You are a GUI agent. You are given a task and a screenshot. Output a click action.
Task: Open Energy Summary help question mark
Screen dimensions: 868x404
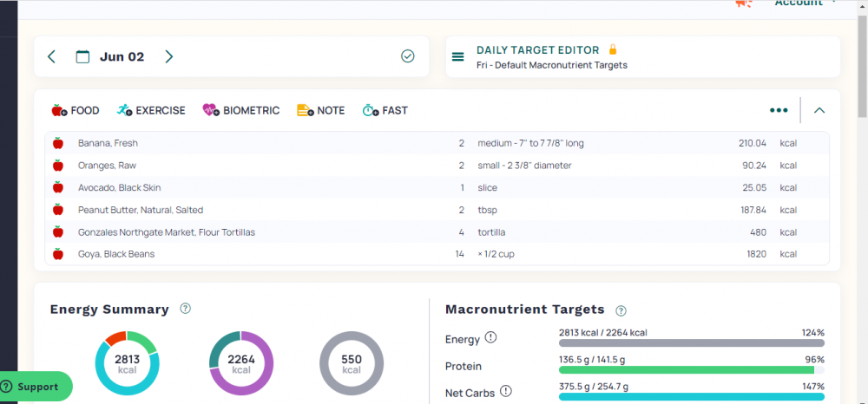tap(186, 309)
